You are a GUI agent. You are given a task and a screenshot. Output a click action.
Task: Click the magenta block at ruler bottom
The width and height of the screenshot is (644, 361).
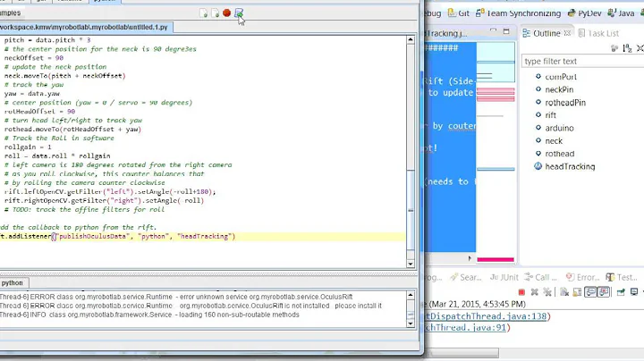tap(496, 259)
